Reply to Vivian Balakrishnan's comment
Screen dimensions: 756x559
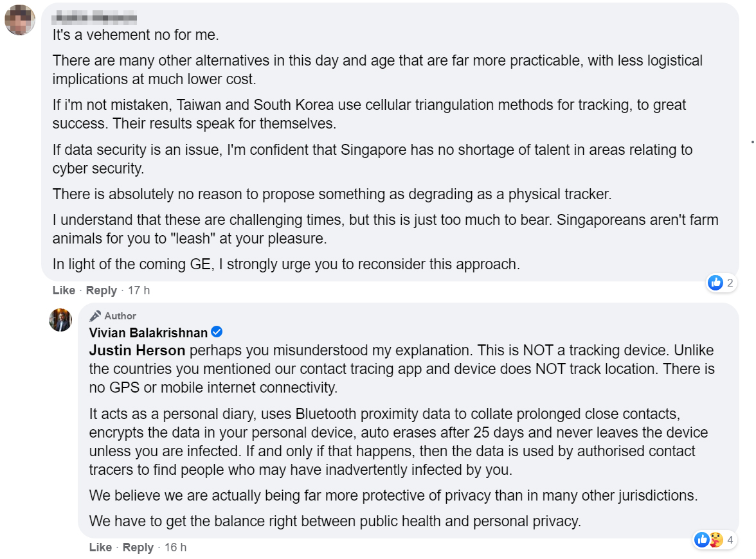click(138, 547)
